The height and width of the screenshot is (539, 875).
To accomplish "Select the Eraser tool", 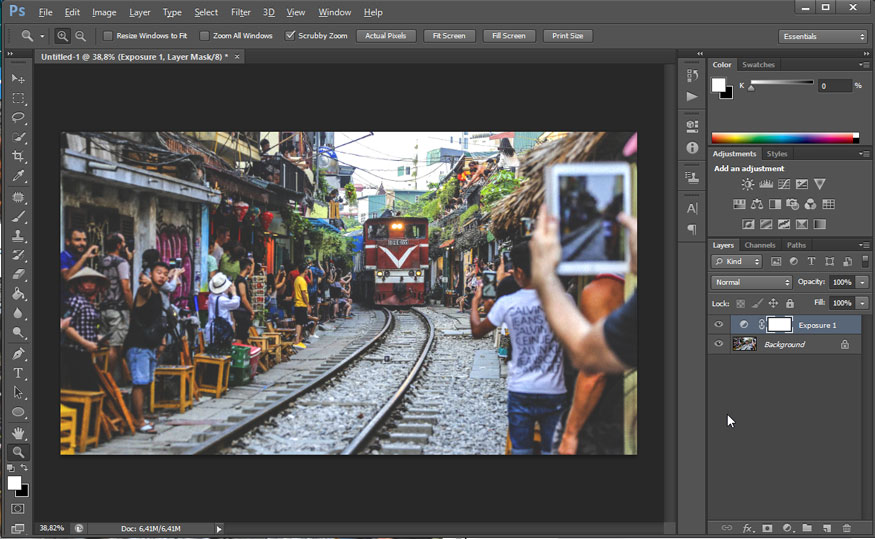I will (x=18, y=275).
